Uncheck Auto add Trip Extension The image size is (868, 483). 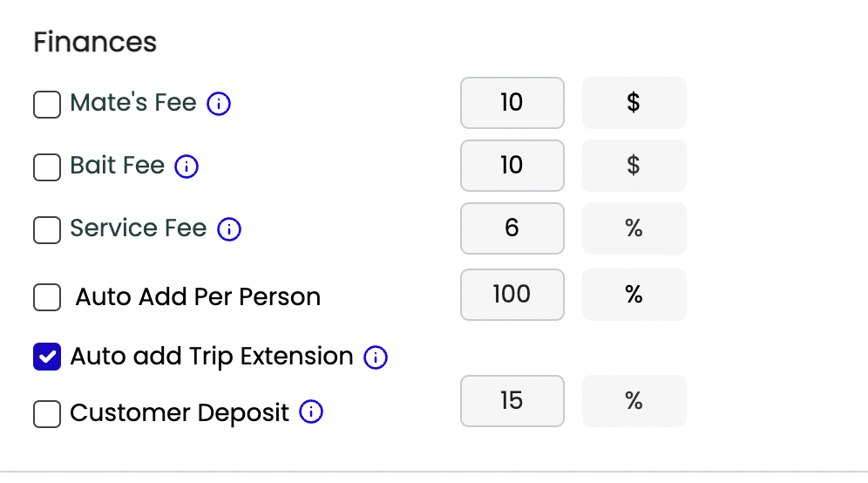pyautogui.click(x=47, y=357)
